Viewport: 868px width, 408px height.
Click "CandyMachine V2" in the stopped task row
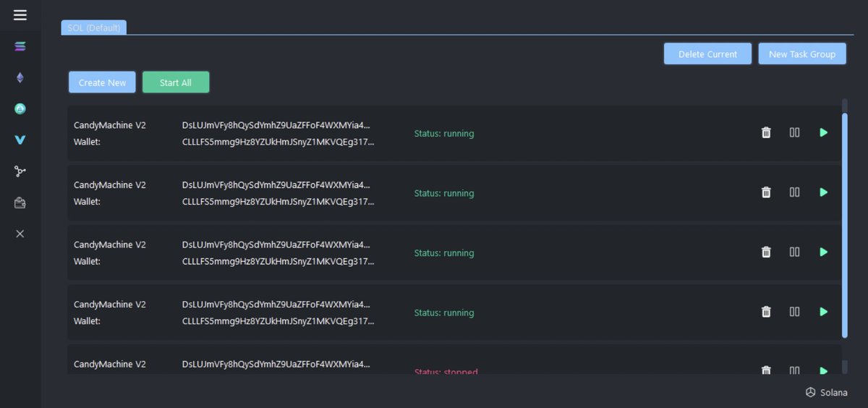(x=110, y=365)
